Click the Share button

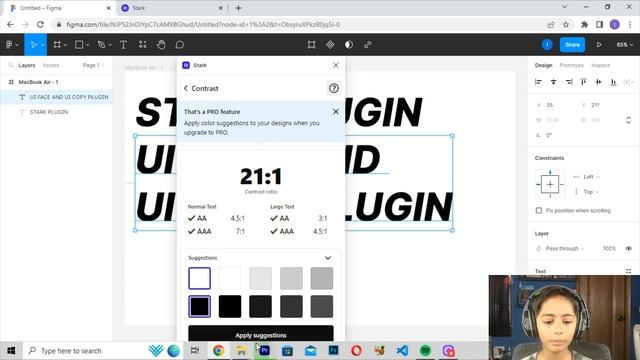(x=572, y=44)
